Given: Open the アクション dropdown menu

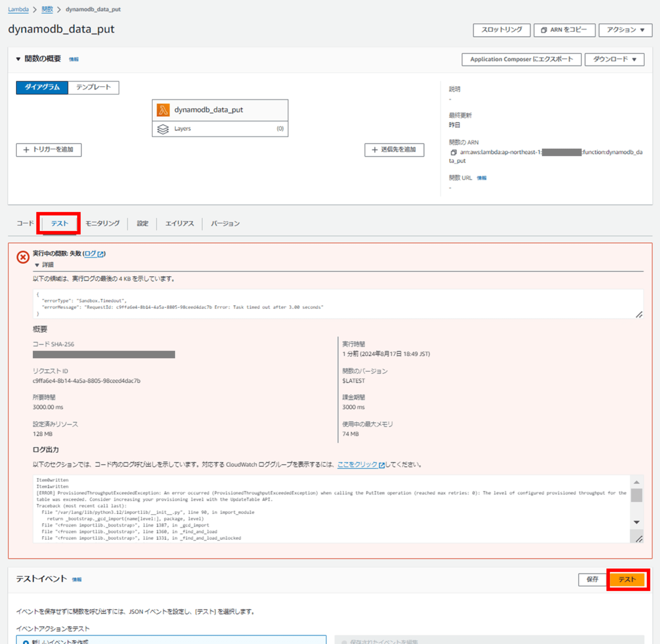Looking at the screenshot, I should (625, 30).
